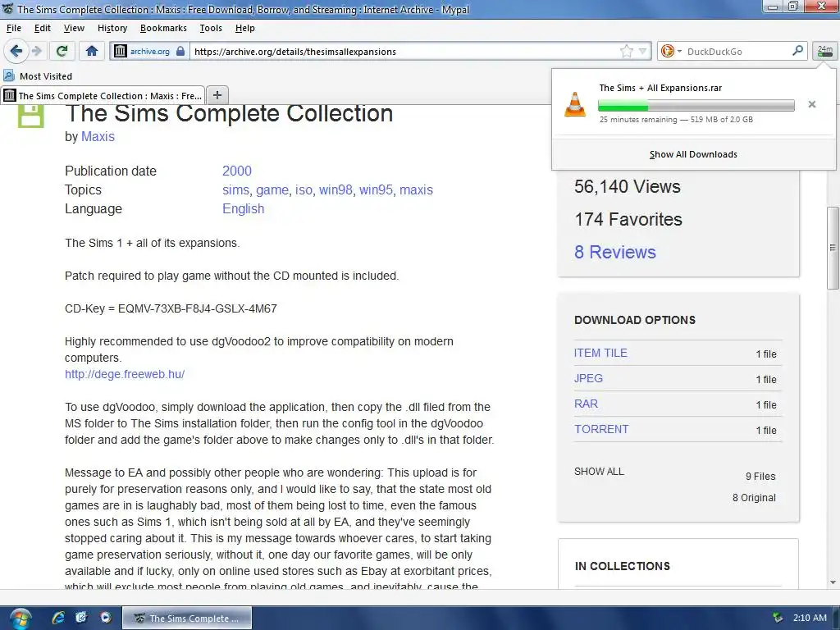
Task: Open the Maxis creator link
Action: click(x=98, y=137)
